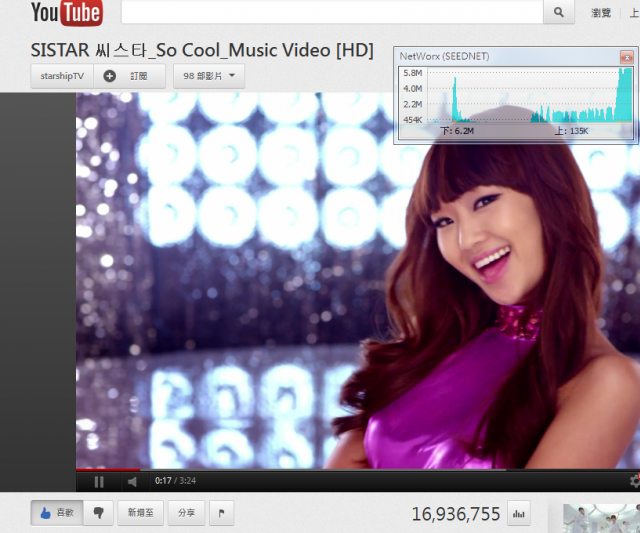Dislike the video with thumbs-down
The height and width of the screenshot is (533, 640).
tap(98, 513)
